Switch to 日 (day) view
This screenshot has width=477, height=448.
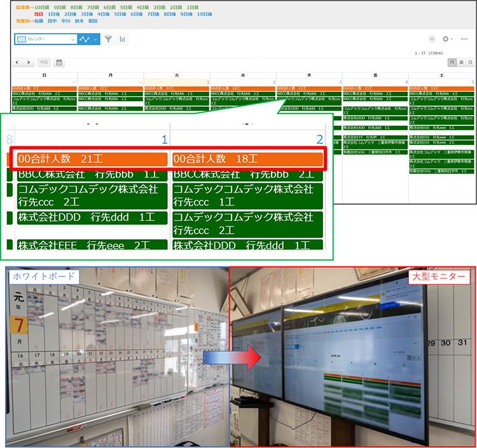tap(470, 62)
